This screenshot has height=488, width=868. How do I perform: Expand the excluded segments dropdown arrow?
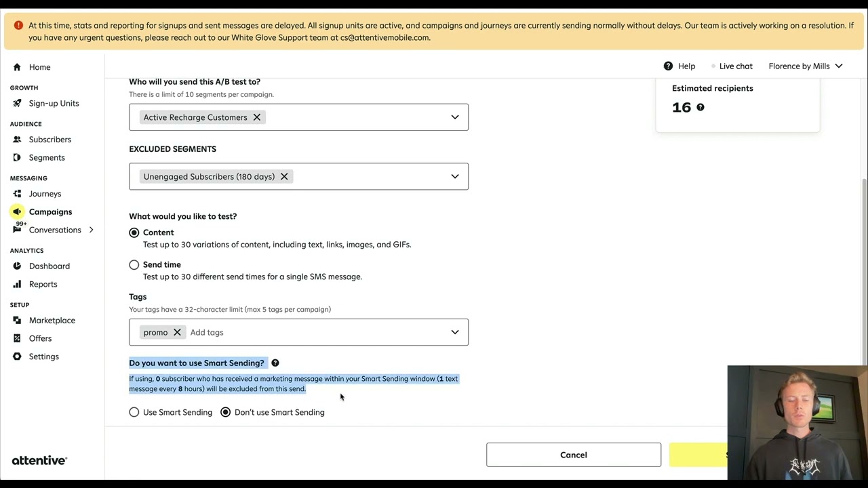(x=455, y=176)
